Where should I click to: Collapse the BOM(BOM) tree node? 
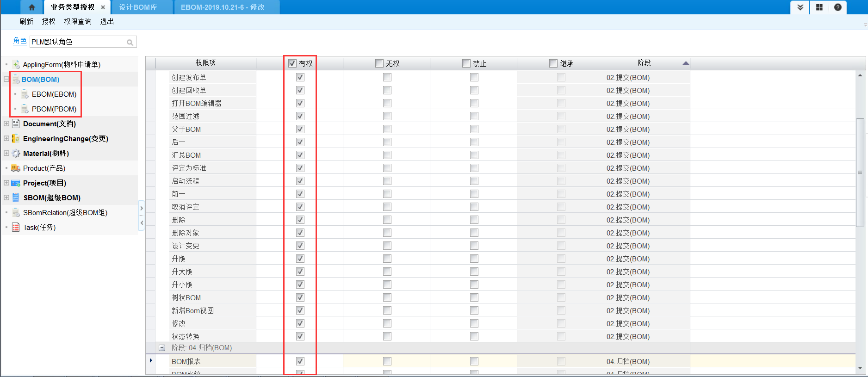(x=6, y=80)
